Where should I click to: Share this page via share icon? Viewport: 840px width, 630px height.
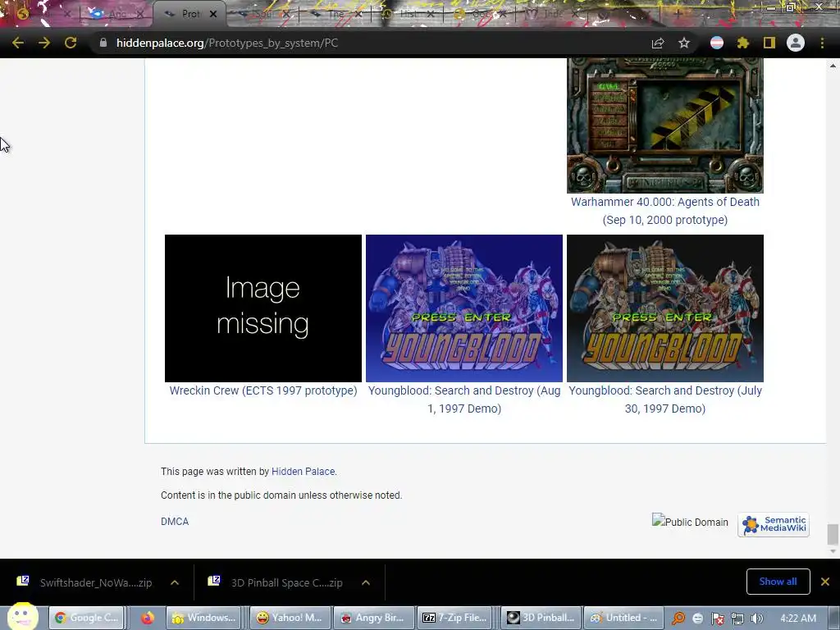pyautogui.click(x=658, y=43)
